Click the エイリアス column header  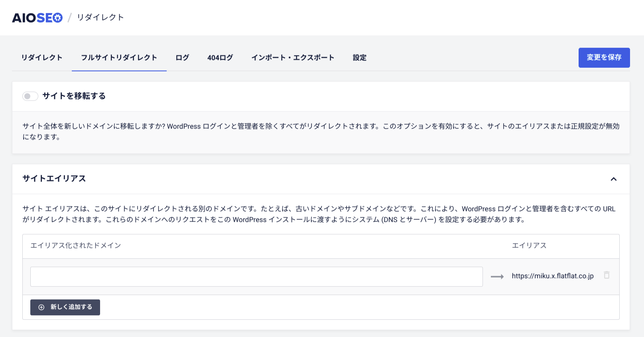[x=529, y=246]
